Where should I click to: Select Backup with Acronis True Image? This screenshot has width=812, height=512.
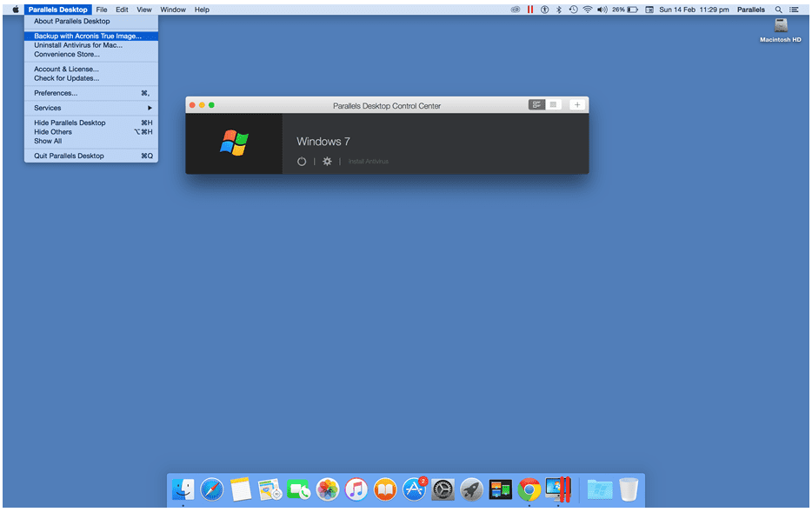[x=91, y=36]
